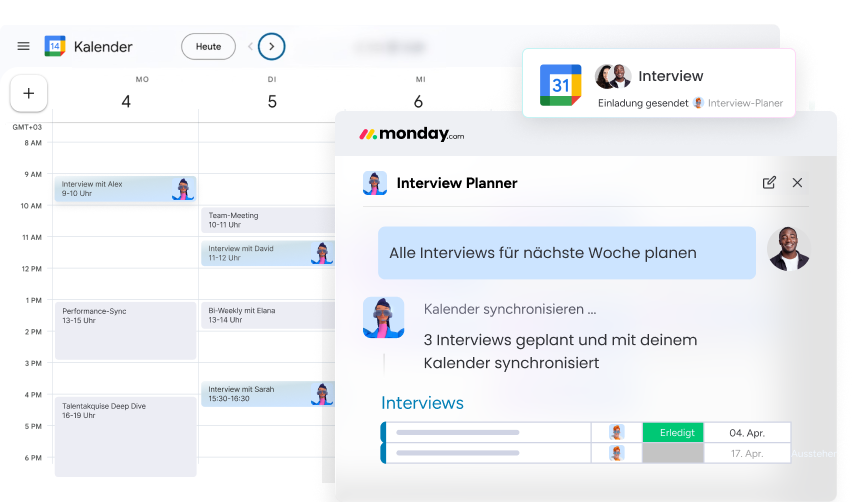Click agent avatar on Interview mit David event
Viewport: 853px width, 502px height.
pyautogui.click(x=322, y=253)
